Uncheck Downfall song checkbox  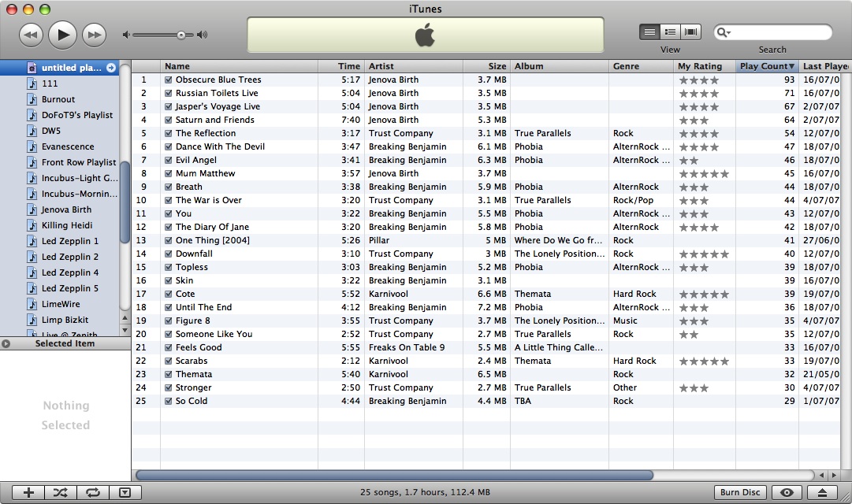pyautogui.click(x=169, y=254)
